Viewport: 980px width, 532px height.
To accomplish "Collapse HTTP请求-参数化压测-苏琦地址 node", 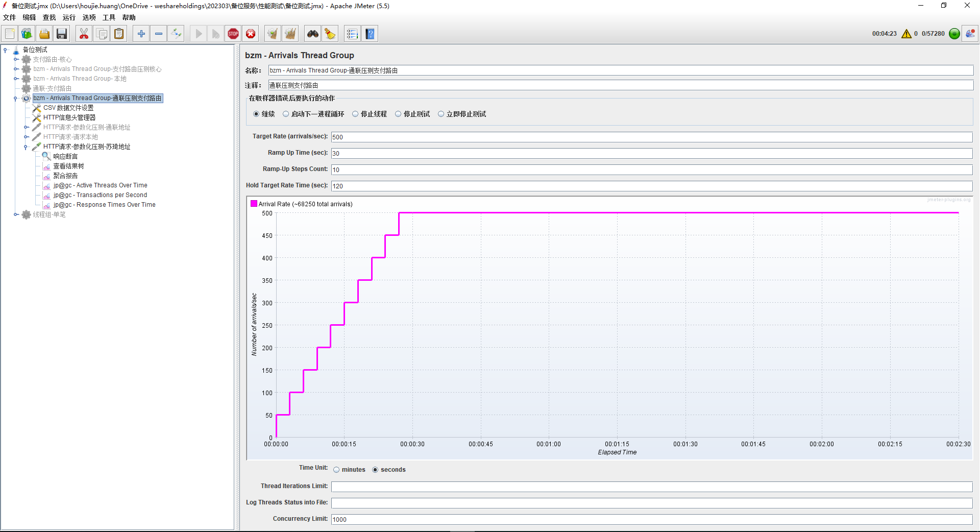I will (26, 147).
